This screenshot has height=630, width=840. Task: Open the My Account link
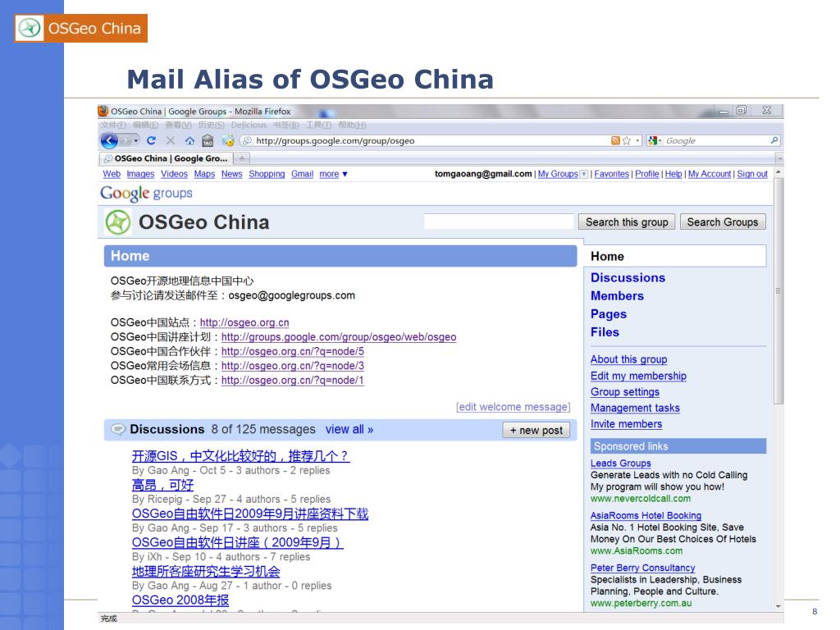point(710,174)
